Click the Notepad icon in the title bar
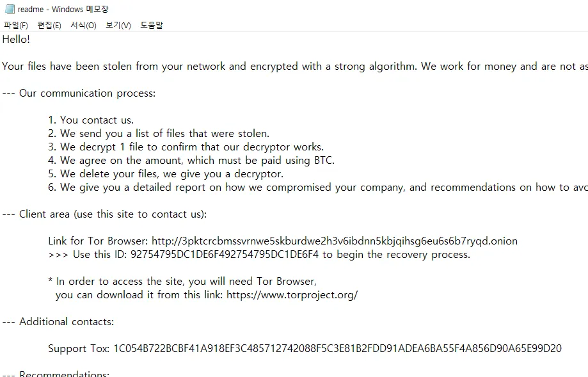588x377 pixels. [10, 8]
